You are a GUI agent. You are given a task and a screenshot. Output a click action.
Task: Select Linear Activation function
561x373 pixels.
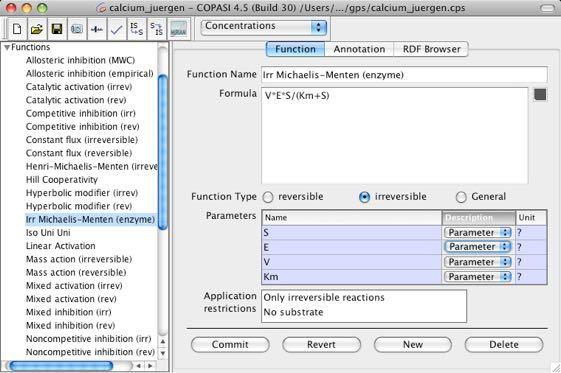[60, 246]
